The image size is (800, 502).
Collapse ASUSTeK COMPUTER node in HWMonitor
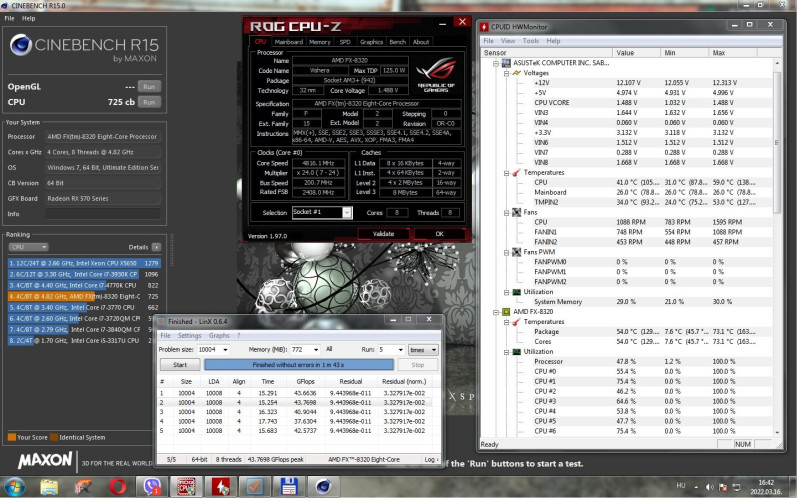(x=495, y=63)
